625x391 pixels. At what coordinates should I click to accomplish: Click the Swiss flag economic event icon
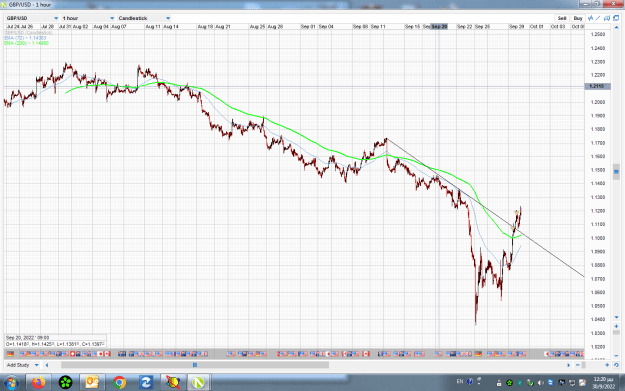pyautogui.click(x=73, y=354)
